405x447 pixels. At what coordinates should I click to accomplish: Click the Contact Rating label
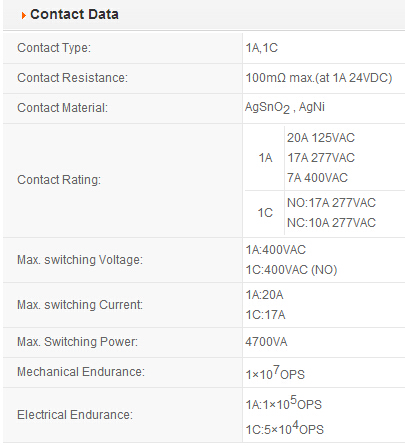(x=59, y=180)
